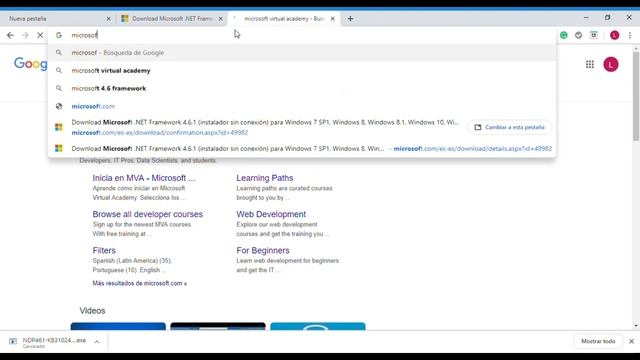
Task: Close the downloads bar
Action: [x=631, y=341]
